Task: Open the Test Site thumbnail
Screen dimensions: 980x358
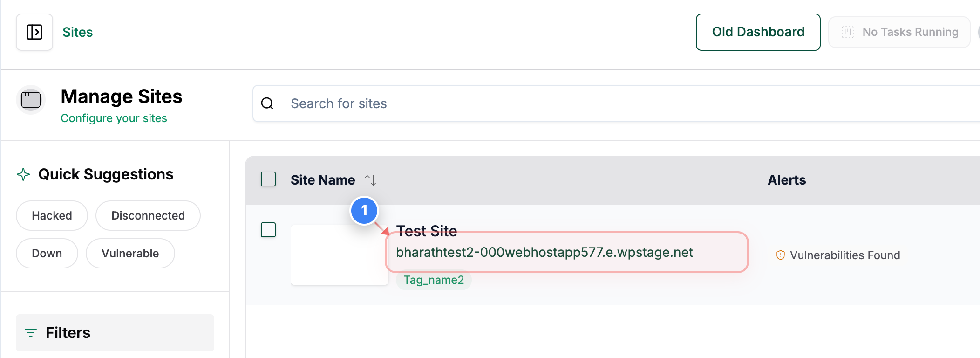Action: pyautogui.click(x=340, y=255)
